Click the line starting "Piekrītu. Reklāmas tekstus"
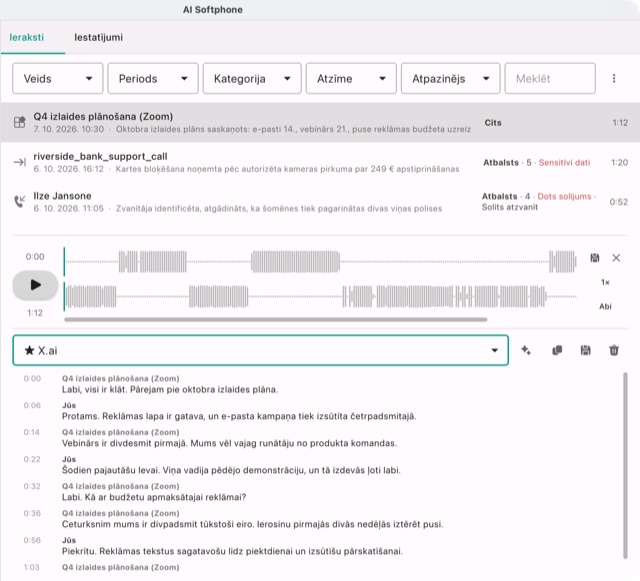640x581 pixels. tap(232, 551)
